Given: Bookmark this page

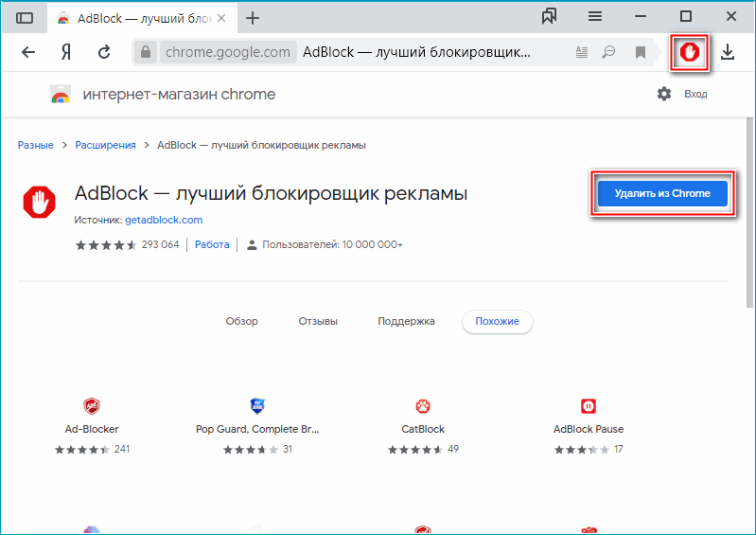Looking at the screenshot, I should click(x=641, y=52).
